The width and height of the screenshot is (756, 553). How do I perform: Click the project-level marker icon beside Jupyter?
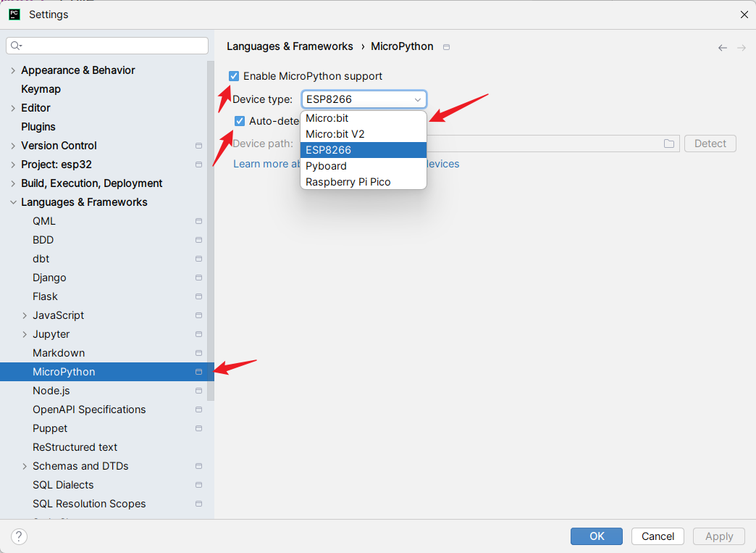click(x=198, y=334)
